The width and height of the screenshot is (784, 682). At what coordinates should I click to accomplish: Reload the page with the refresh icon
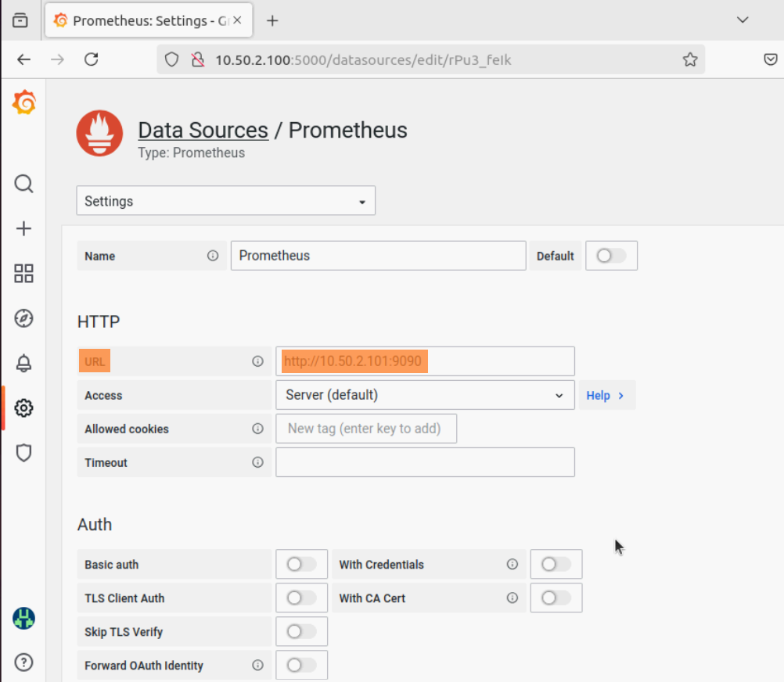(x=91, y=59)
